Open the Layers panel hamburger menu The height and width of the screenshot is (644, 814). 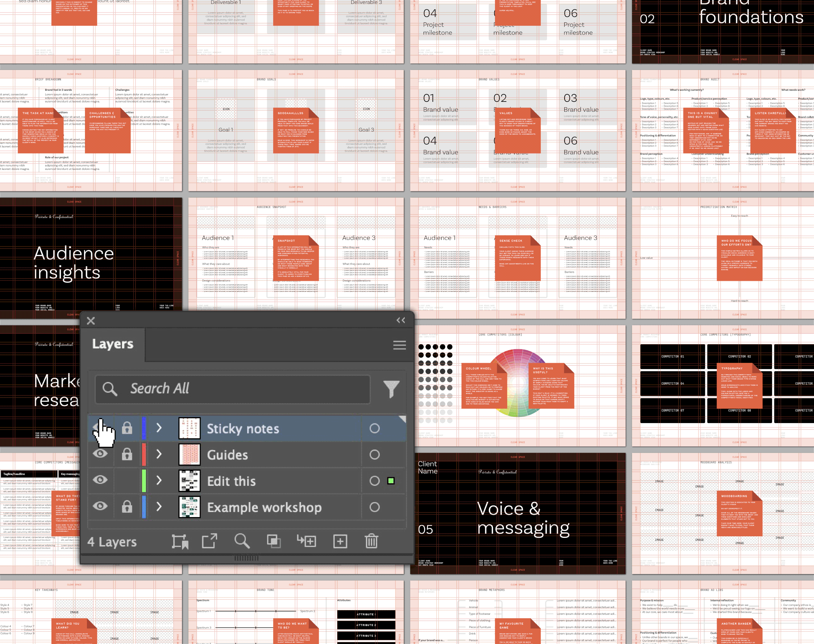(x=400, y=345)
